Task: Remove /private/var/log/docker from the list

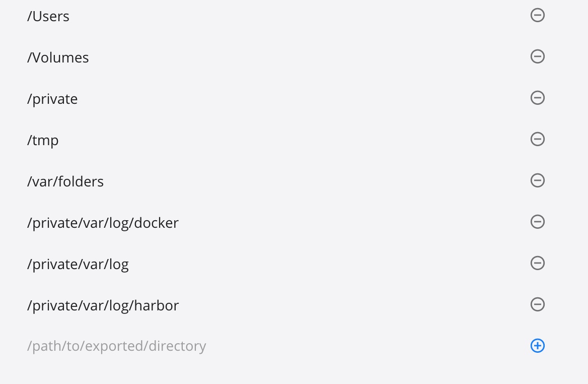Action: 537,222
